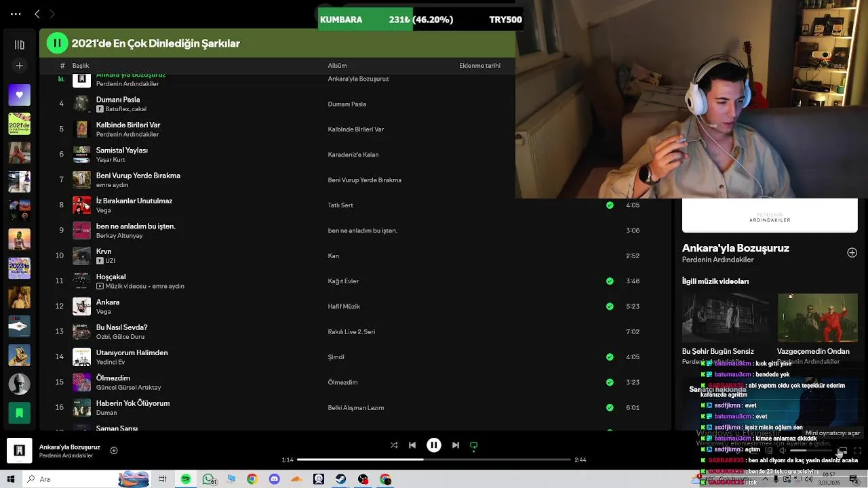The image size is (868, 488).
Task: Toggle saved checkmark for Ankara by Vega
Action: [x=610, y=306]
